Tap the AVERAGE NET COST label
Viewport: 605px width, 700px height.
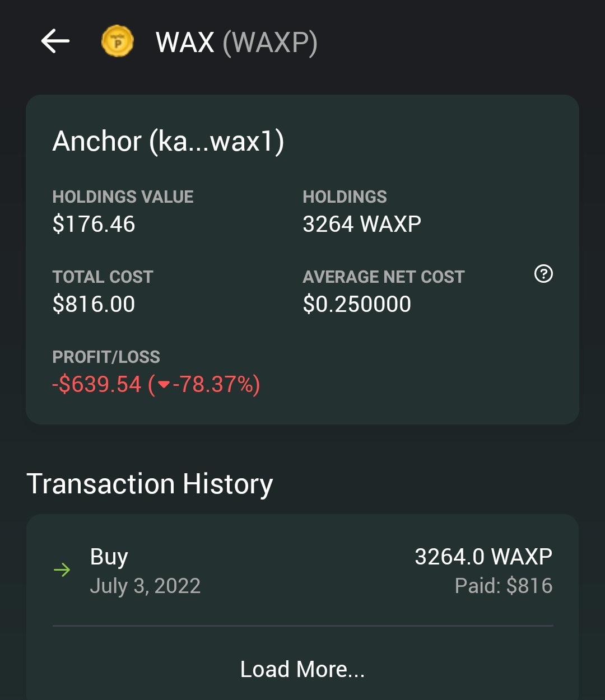point(384,277)
